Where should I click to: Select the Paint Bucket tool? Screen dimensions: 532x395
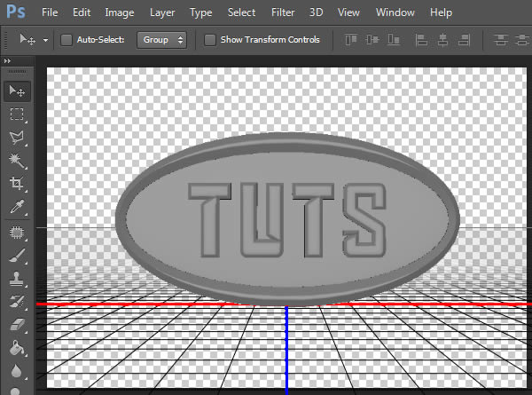[x=17, y=348]
